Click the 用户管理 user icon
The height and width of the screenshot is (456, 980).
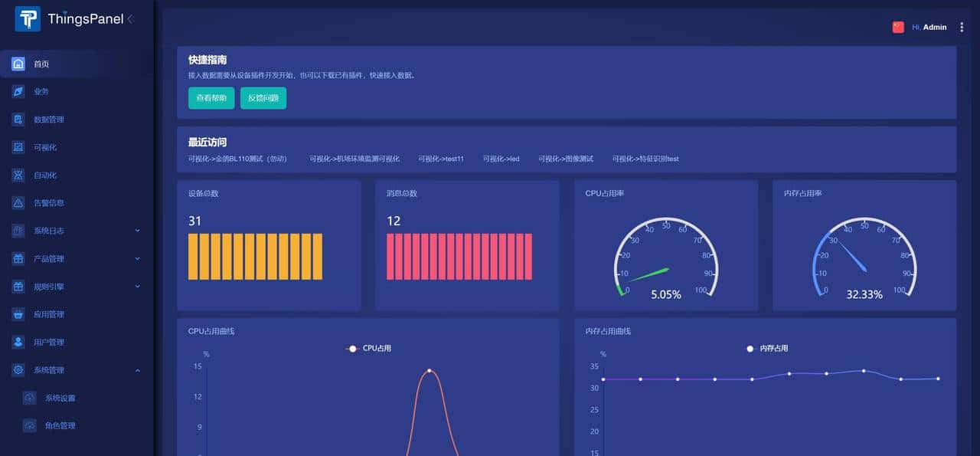[18, 342]
